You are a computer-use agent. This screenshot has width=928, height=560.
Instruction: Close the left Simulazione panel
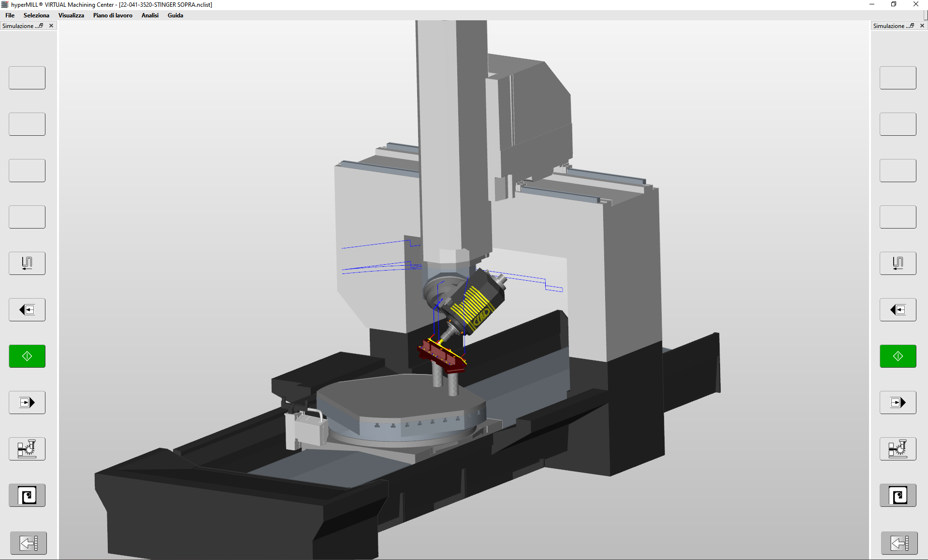tap(51, 26)
